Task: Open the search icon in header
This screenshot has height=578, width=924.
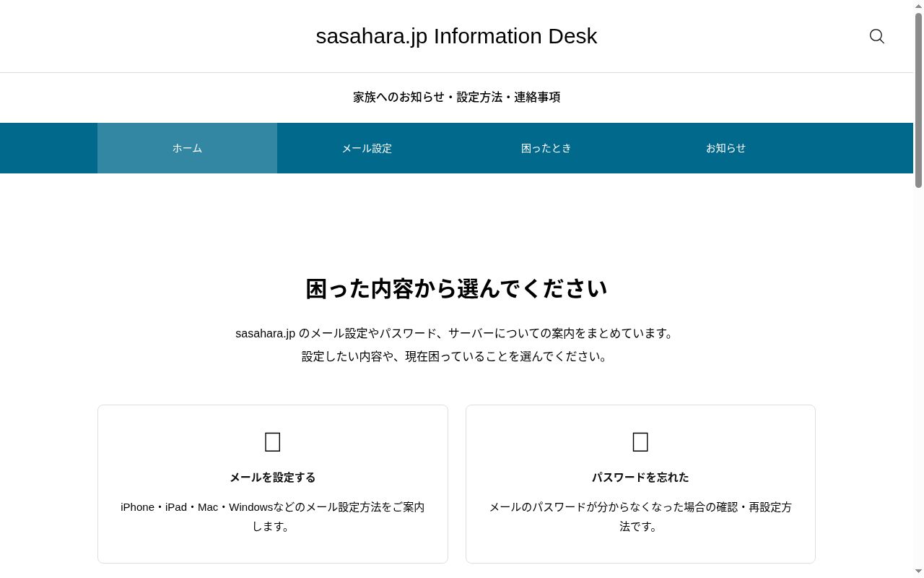Action: point(877,36)
